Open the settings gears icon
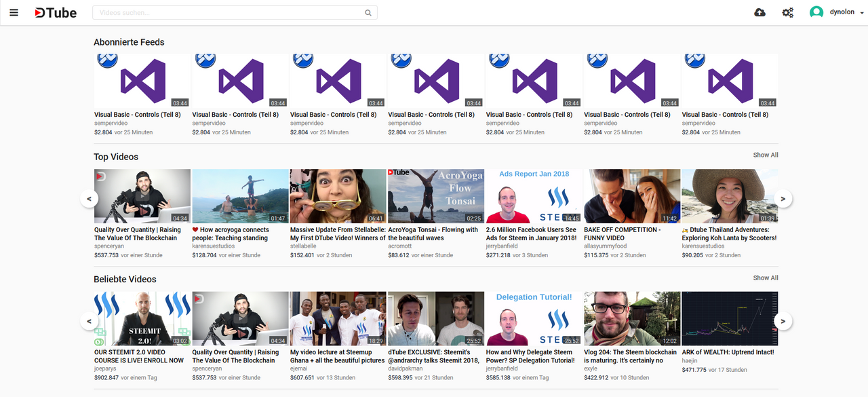The width and height of the screenshot is (868, 397). click(787, 13)
